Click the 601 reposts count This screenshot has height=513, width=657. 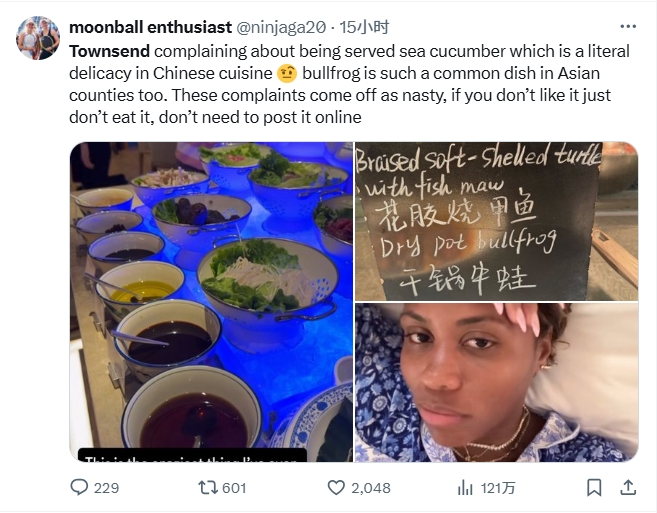coord(234,488)
